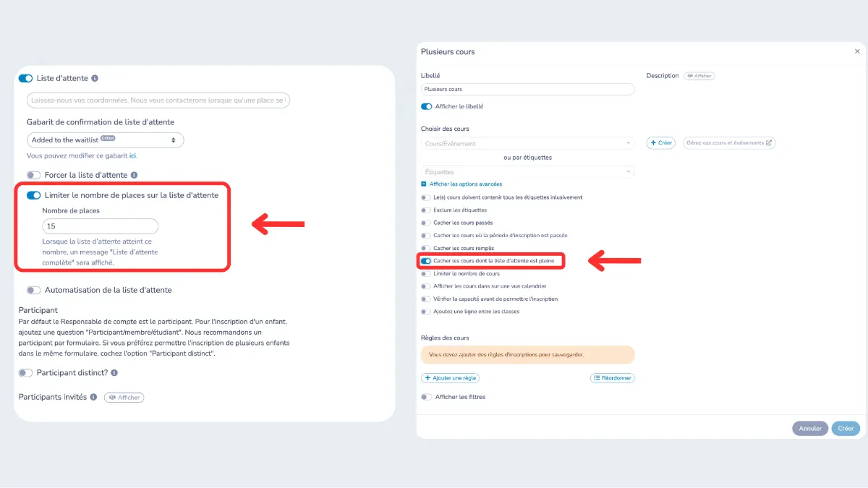Toggle Afficher le libellé off

click(426, 106)
